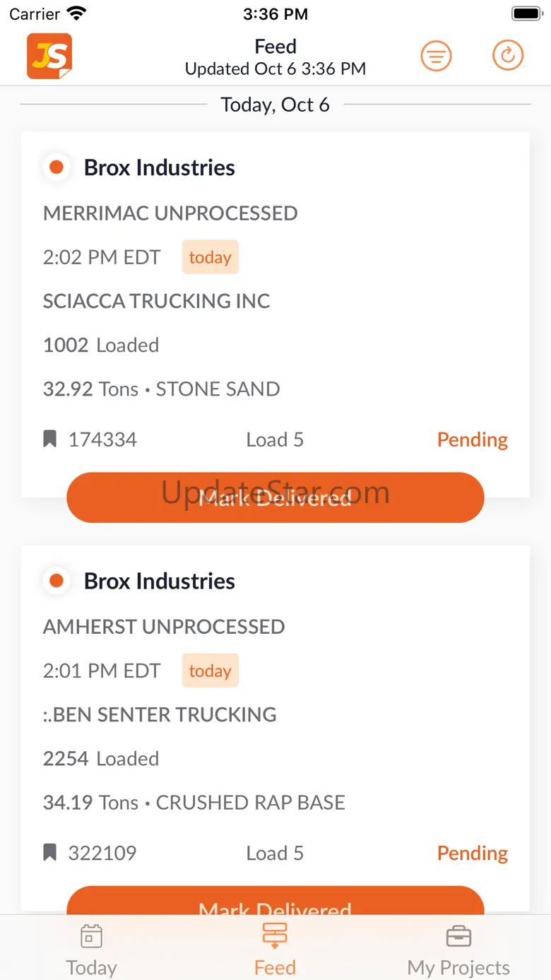Screen dimensions: 551x980
Task: Switch to the My Projects tab label
Action: click(x=458, y=967)
